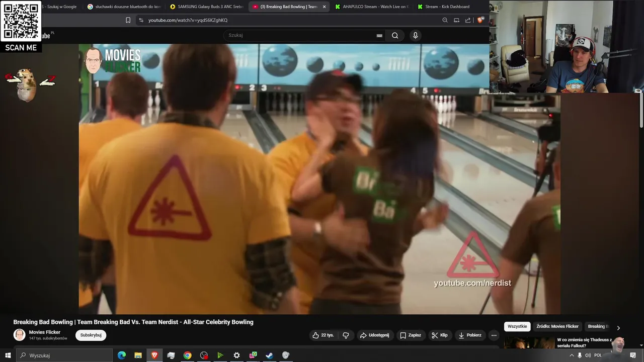The height and width of the screenshot is (362, 644).
Task: Click the Pobierz download button
Action: (469, 335)
